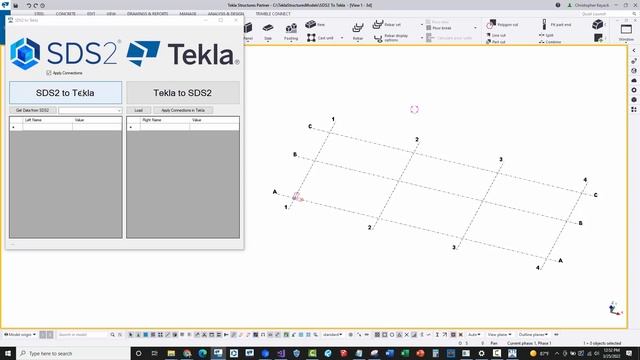Open the standard selection filter dropdown
Image resolution: width=640 pixels, height=360 pixels.
pos(332,334)
